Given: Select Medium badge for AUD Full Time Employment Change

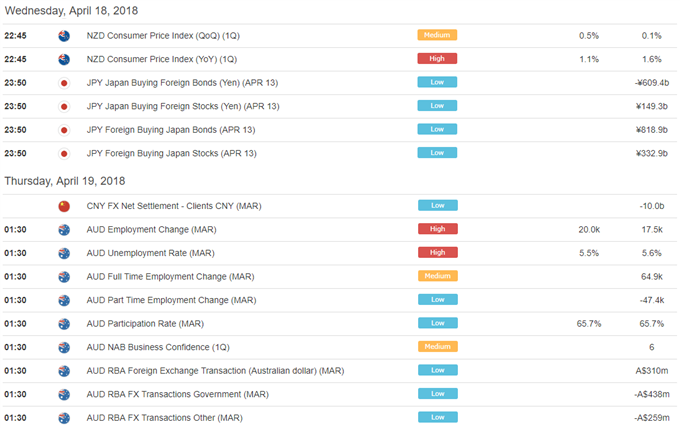Looking at the screenshot, I should tap(438, 276).
